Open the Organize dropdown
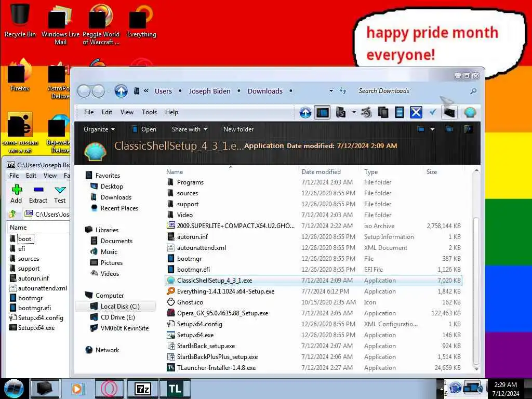This screenshot has width=532, height=399. [x=99, y=129]
